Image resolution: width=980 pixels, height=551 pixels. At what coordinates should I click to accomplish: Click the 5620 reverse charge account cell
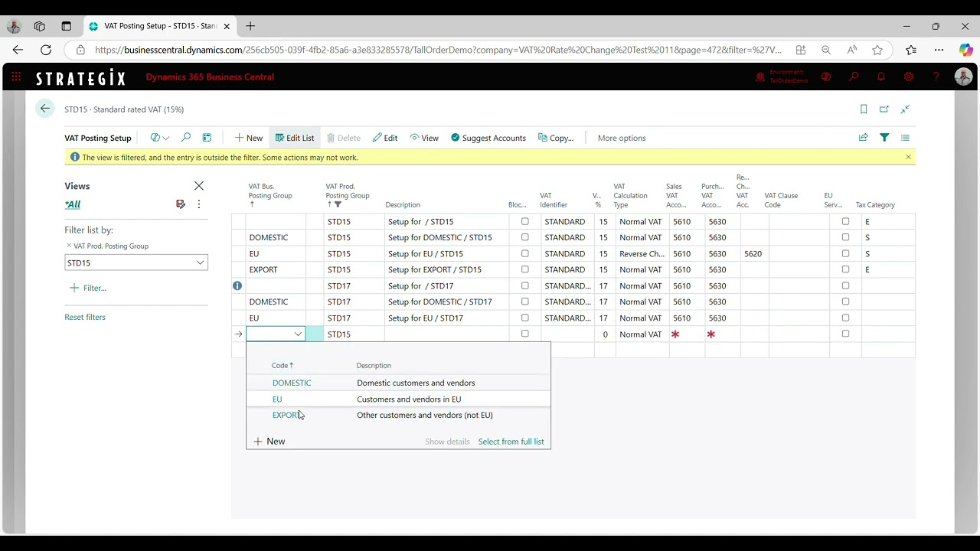(x=754, y=253)
